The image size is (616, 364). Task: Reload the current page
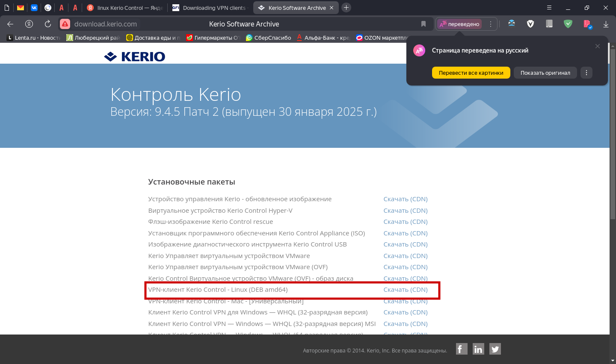48,24
